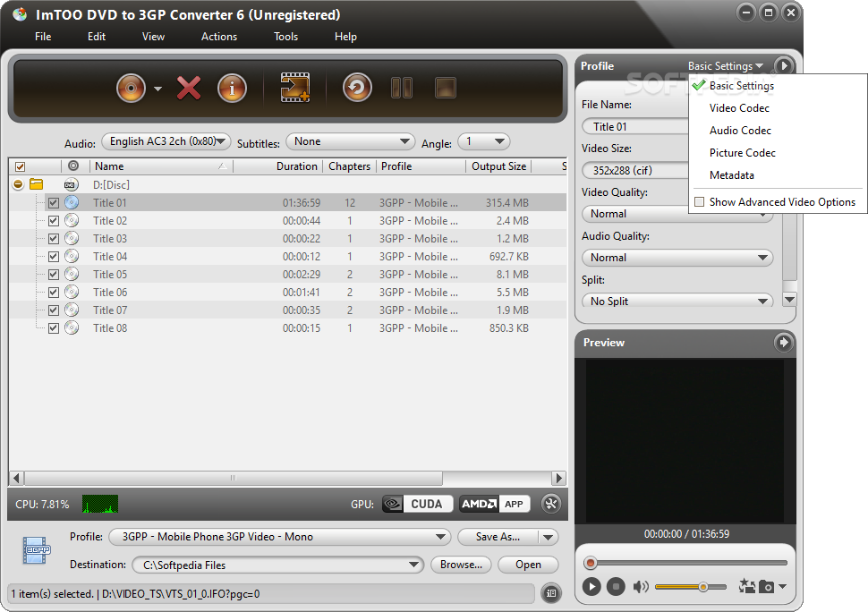Screen dimensions: 868x612
Task: Click the D:[Disc] folder icon
Action: pos(37,183)
